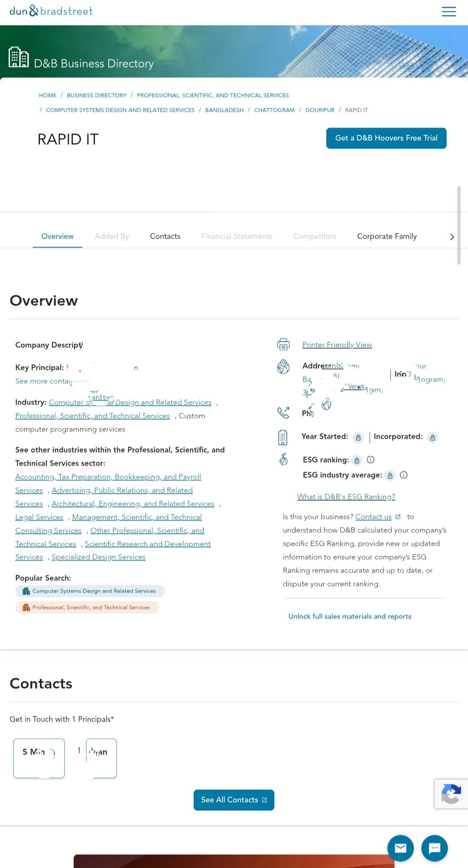Click the Year Started building icon
The image size is (468, 868).
pos(283,437)
